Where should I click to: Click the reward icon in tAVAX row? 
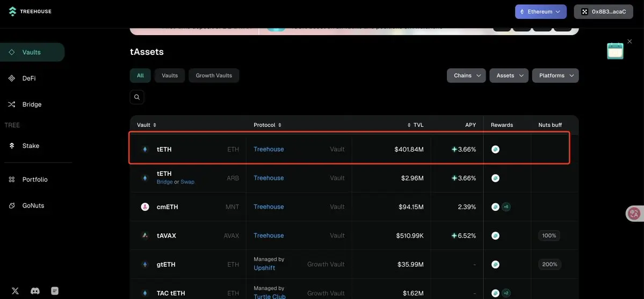(x=495, y=236)
